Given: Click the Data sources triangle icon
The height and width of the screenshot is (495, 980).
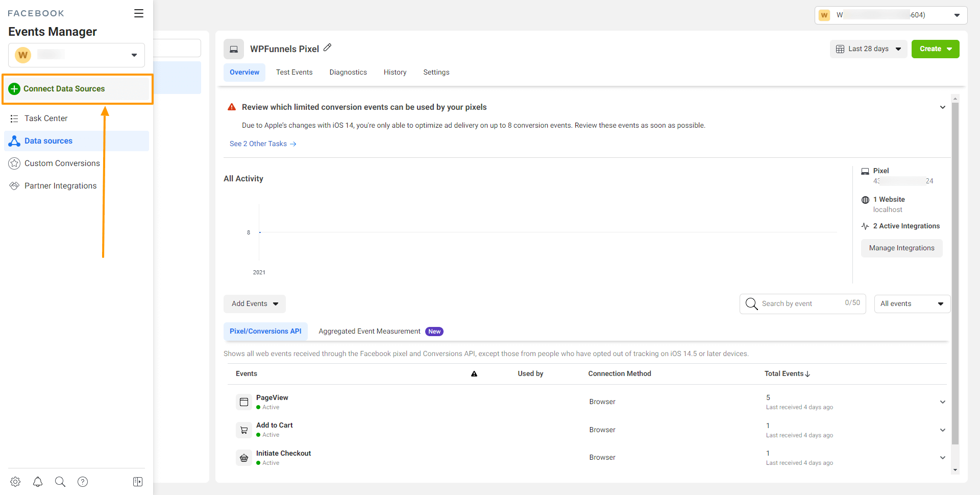Looking at the screenshot, I should 14,141.
